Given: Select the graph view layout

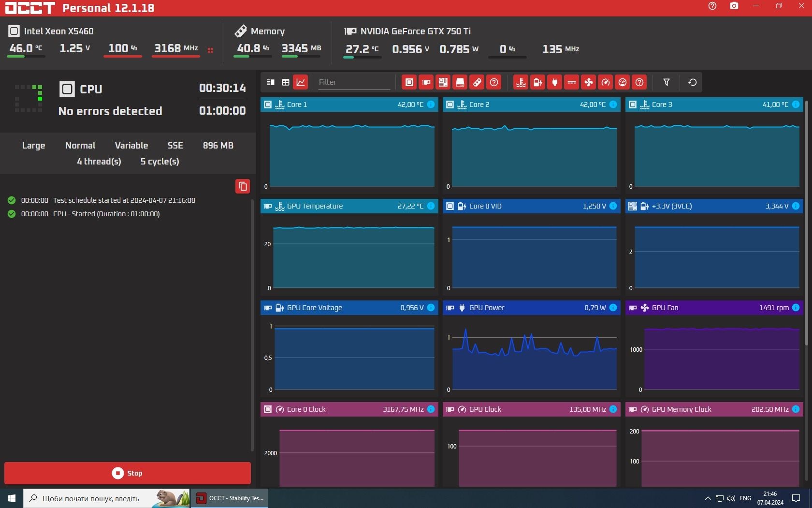Looking at the screenshot, I should pos(301,82).
